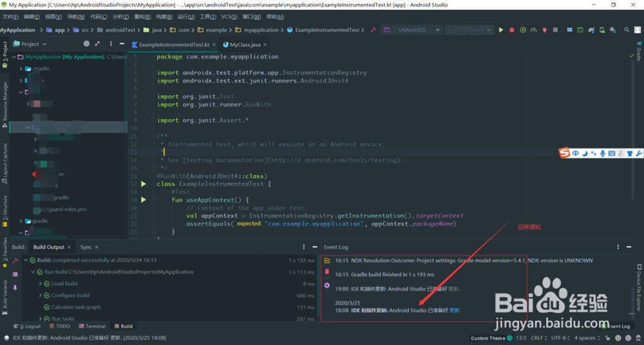644x345 pixels.
Task: Change line separator CRLF in status bar
Action: click(x=540, y=338)
